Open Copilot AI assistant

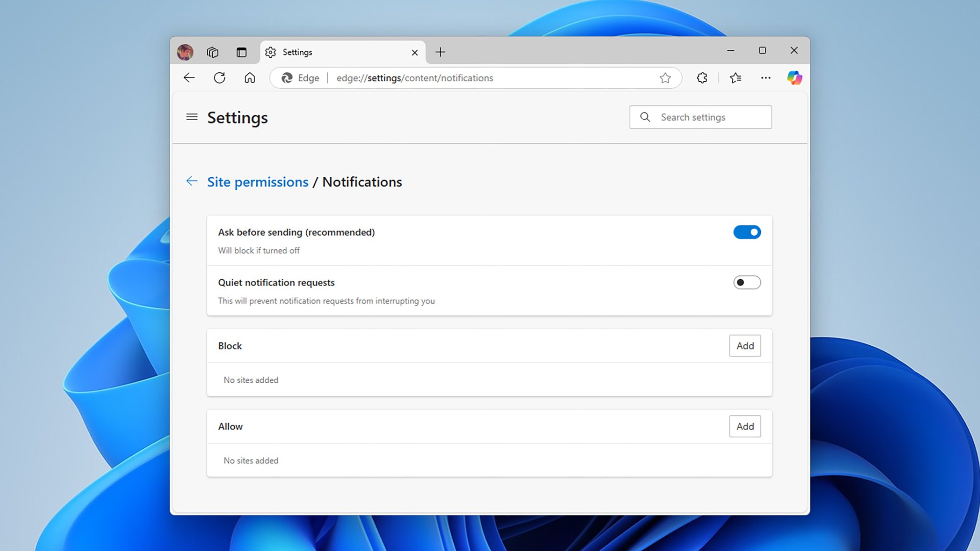coord(794,77)
